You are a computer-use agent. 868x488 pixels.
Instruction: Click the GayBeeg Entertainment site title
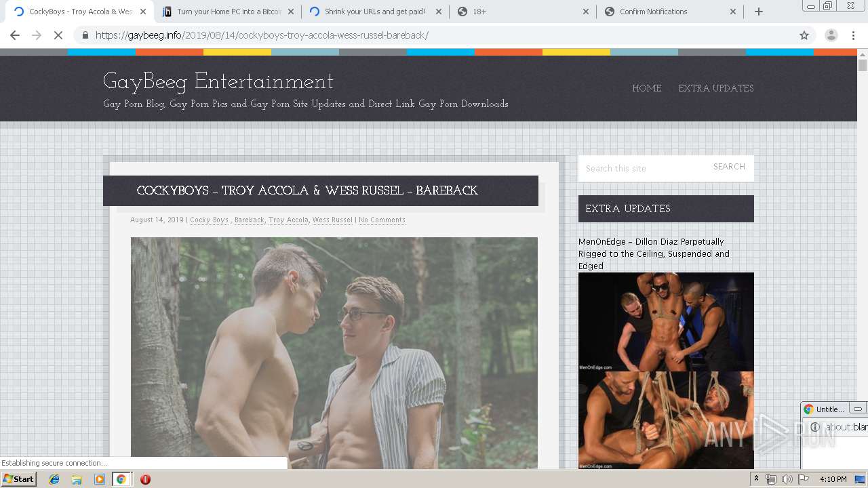[x=218, y=82]
